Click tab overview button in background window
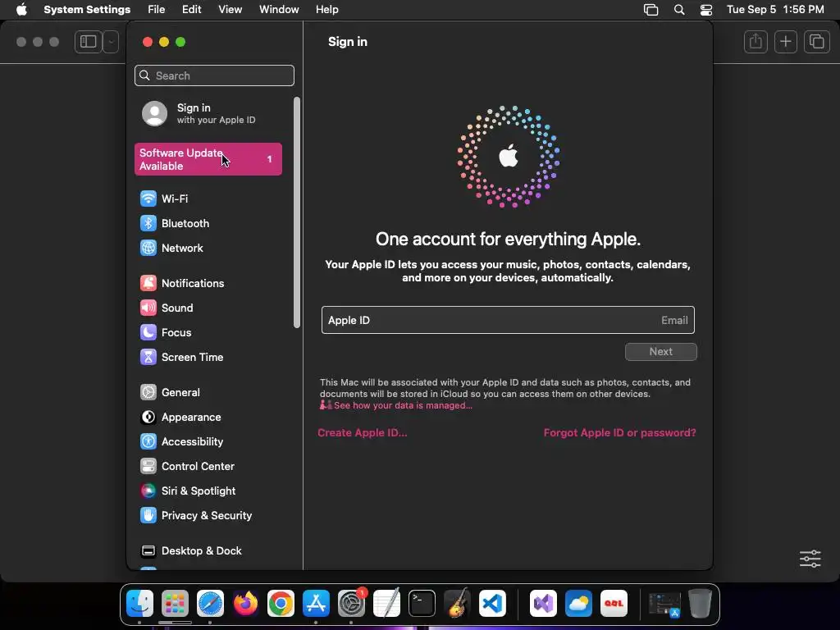 [816, 42]
